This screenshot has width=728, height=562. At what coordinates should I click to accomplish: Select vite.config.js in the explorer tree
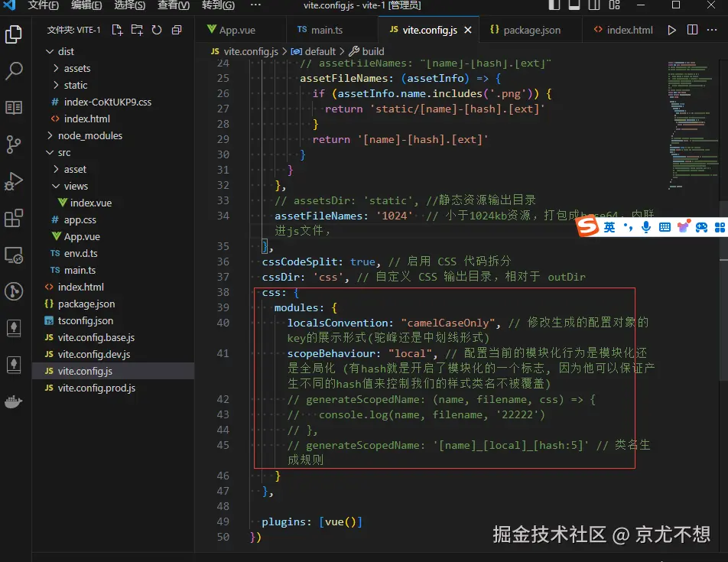coord(113,372)
